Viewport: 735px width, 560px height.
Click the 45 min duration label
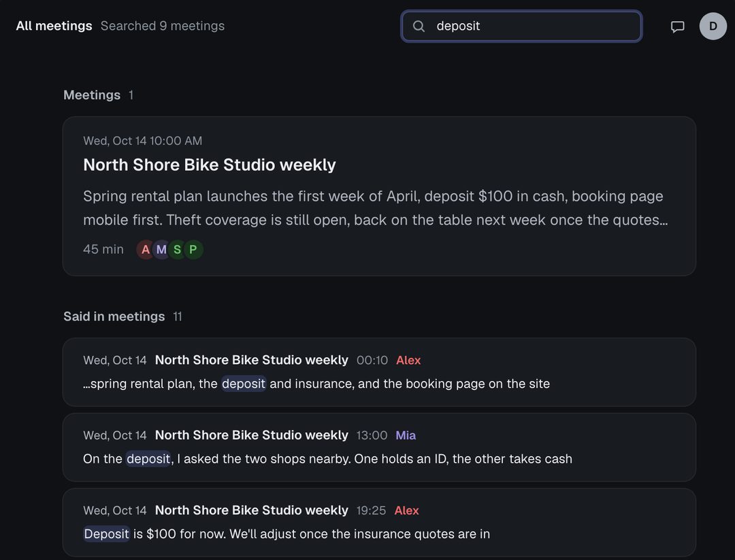click(x=103, y=249)
